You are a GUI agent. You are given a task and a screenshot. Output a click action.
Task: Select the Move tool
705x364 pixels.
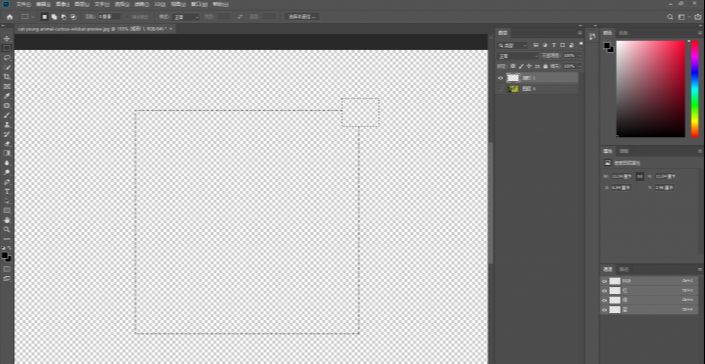(x=7, y=39)
